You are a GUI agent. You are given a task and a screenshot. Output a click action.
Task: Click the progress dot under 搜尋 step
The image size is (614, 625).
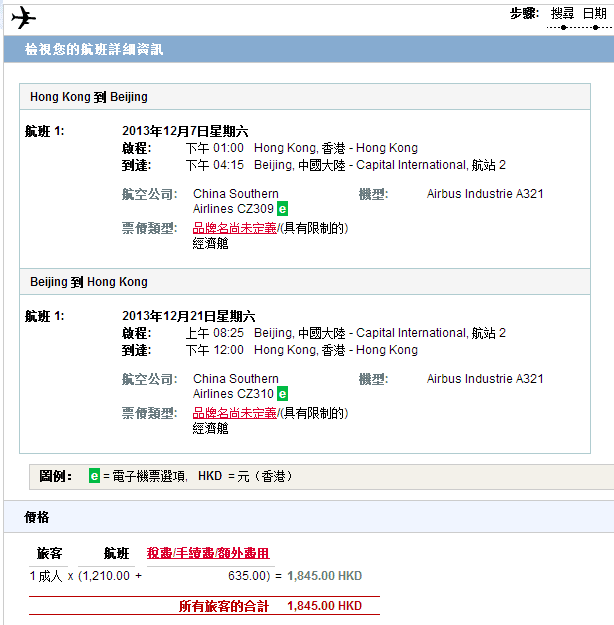(x=562, y=28)
